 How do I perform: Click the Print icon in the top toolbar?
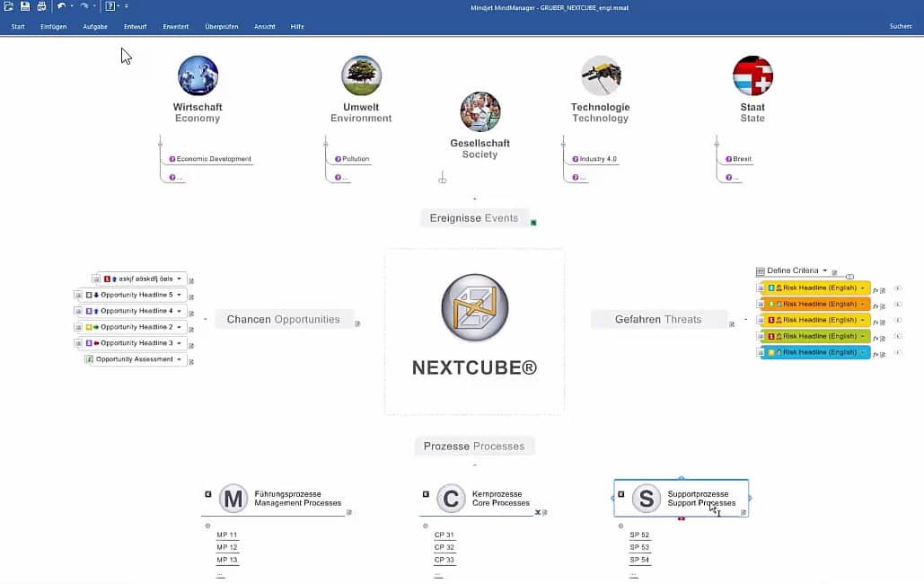click(40, 7)
